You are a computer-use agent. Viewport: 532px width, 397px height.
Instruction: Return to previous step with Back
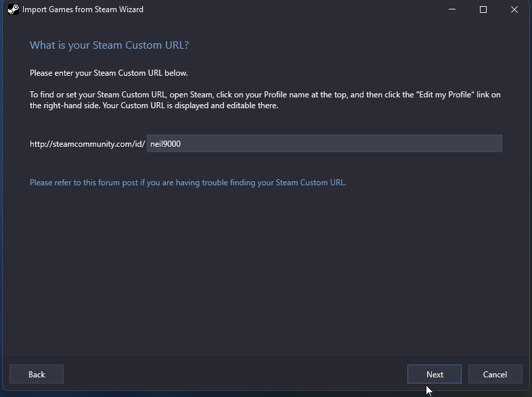point(37,374)
